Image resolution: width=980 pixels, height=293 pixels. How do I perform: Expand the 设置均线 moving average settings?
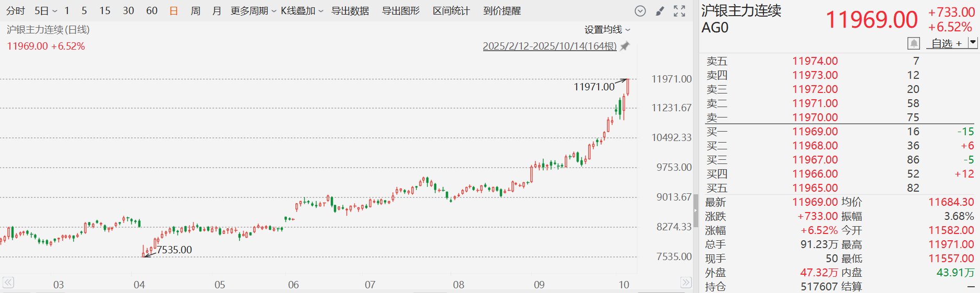pos(607,30)
